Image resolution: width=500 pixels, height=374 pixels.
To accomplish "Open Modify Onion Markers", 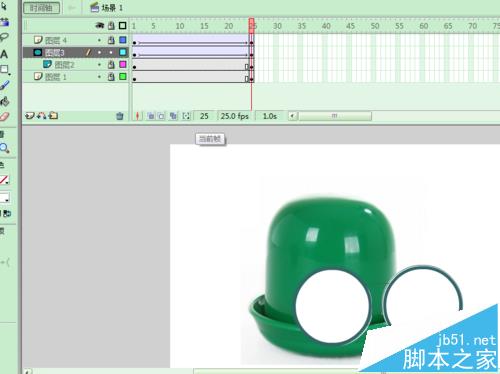I will [186, 116].
